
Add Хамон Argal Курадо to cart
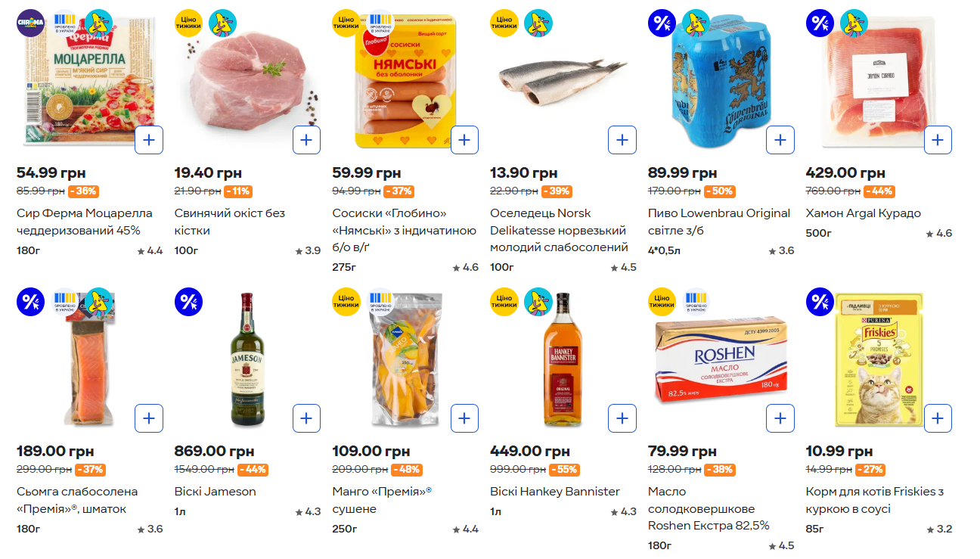(x=938, y=140)
